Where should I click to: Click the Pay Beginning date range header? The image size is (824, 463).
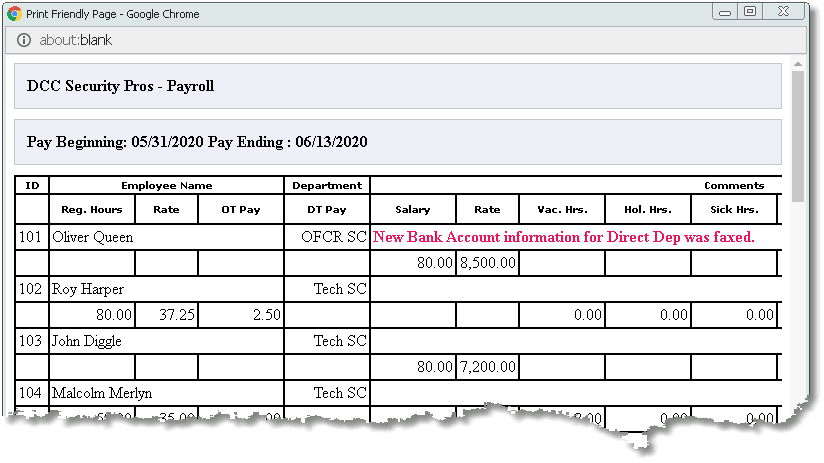click(197, 142)
